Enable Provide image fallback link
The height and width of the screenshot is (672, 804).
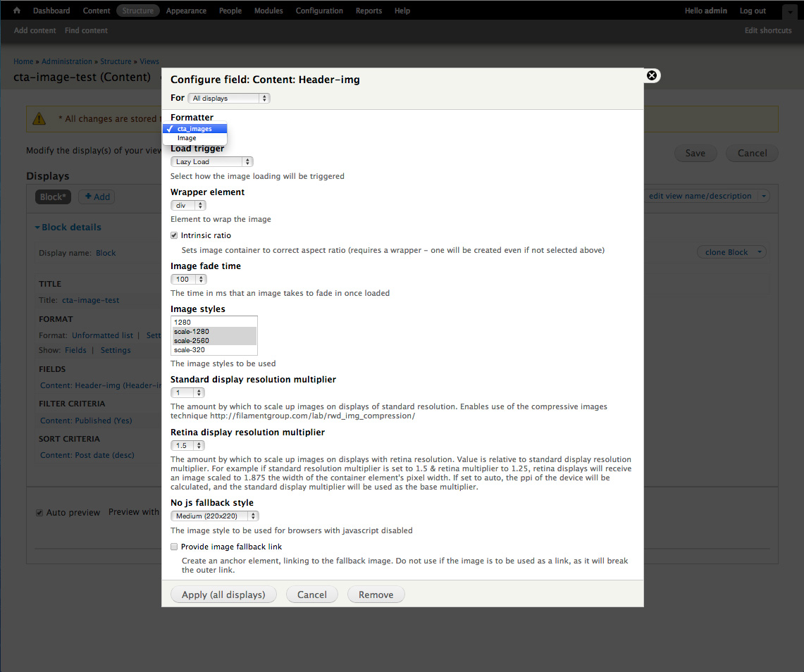point(174,547)
